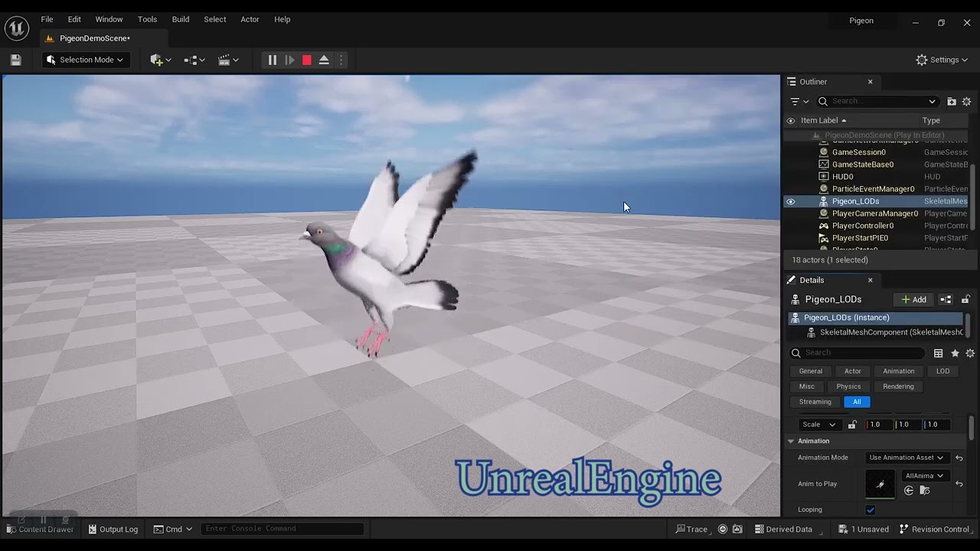
Task: Open the Blueprints toolbar menu icon
Action: tap(194, 60)
